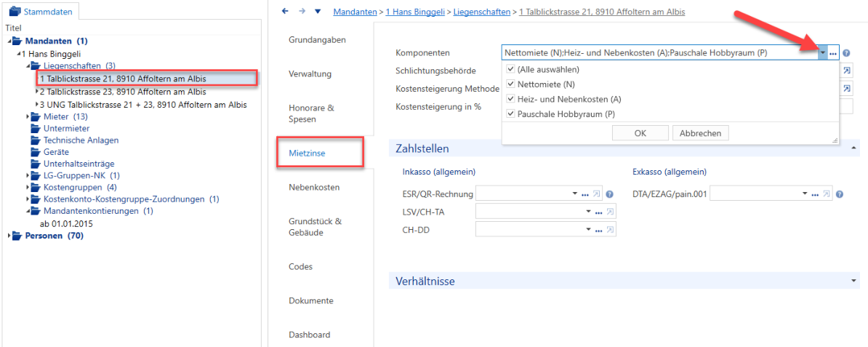Click the Komponenten selected values field
This screenshot has height=347, width=868.
(x=659, y=53)
